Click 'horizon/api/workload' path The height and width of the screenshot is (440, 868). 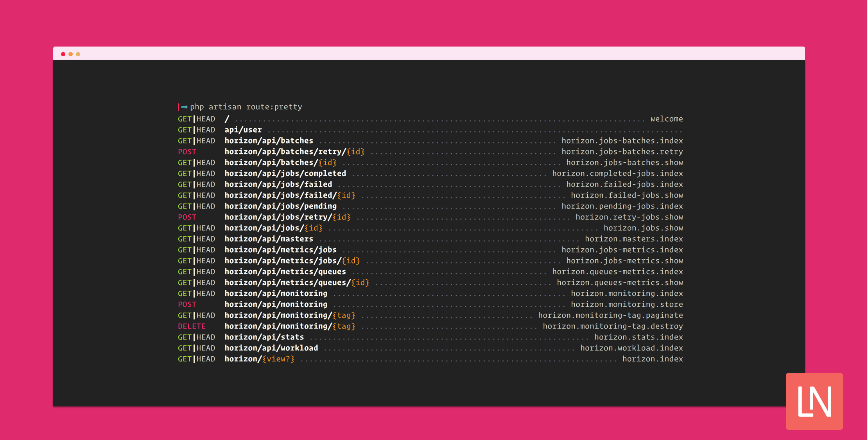pos(271,348)
